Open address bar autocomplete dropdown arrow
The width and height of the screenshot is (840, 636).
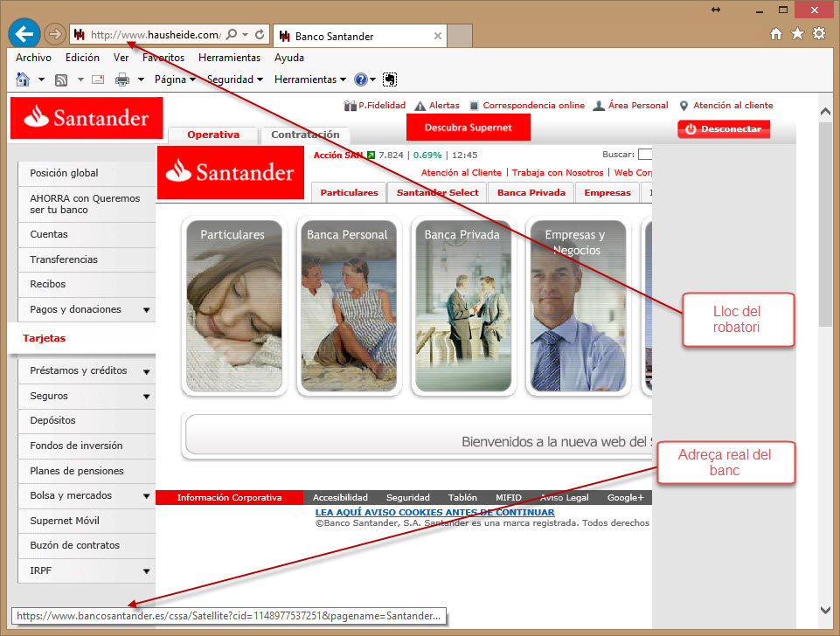pos(246,35)
